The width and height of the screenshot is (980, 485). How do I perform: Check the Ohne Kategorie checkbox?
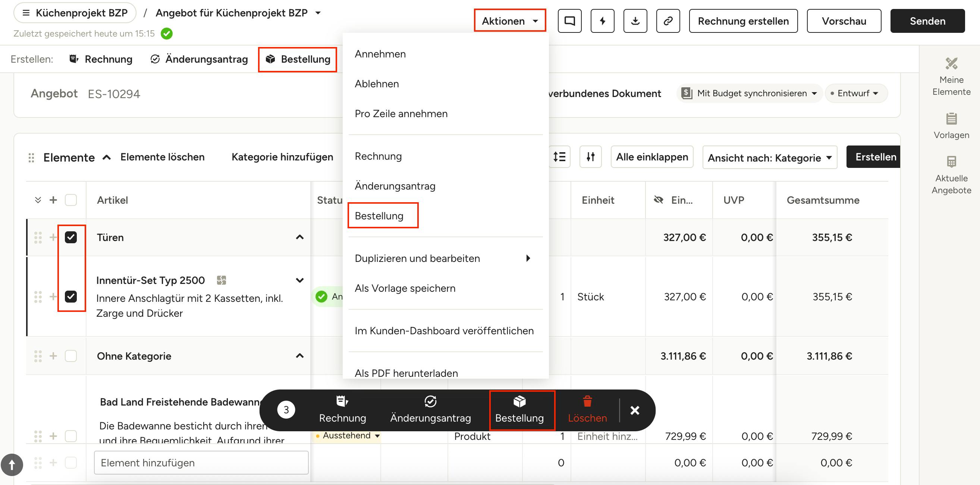point(71,356)
